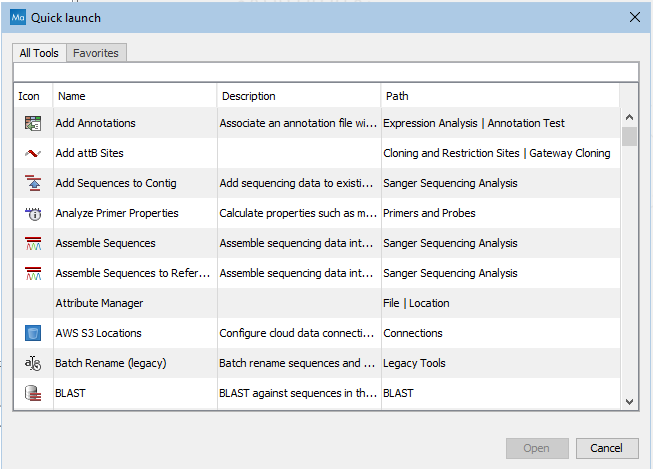653x469 pixels.
Task: Focus the quick launch search field
Action: point(325,72)
